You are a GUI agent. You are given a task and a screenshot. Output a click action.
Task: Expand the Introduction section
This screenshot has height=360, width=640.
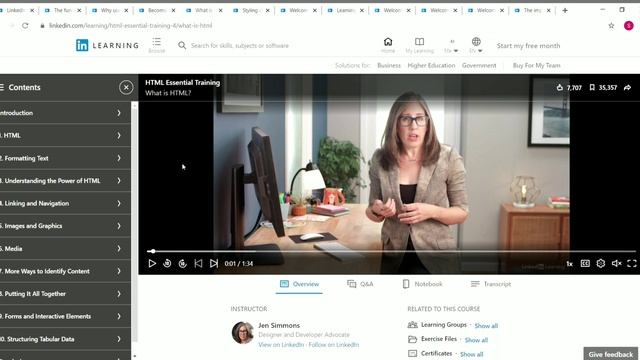click(x=65, y=113)
